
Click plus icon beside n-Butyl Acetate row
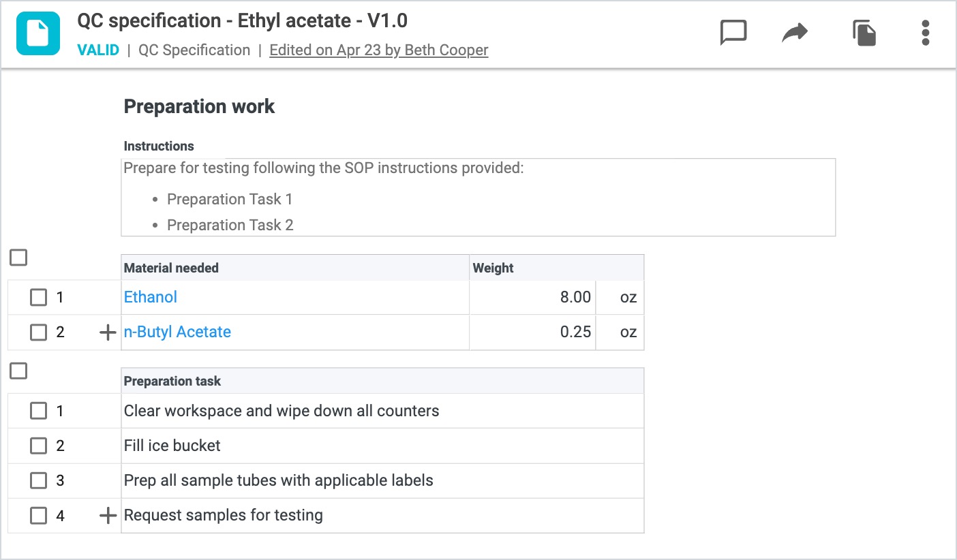[x=108, y=332]
